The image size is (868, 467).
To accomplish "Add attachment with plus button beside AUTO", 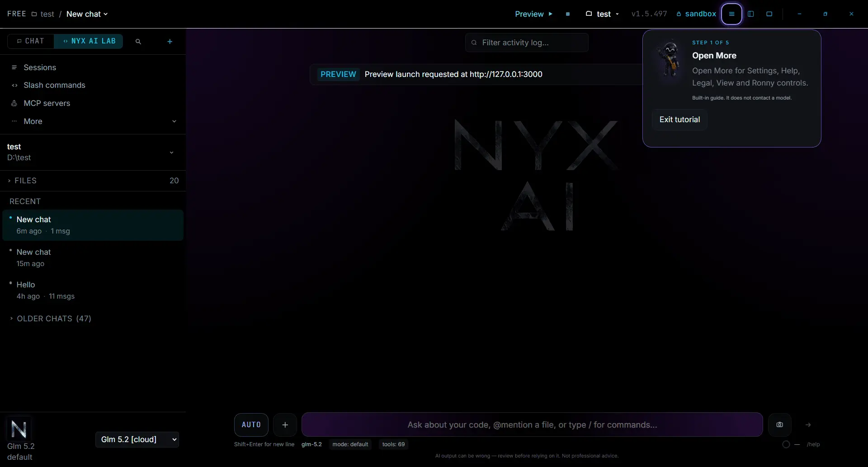I will (285, 424).
